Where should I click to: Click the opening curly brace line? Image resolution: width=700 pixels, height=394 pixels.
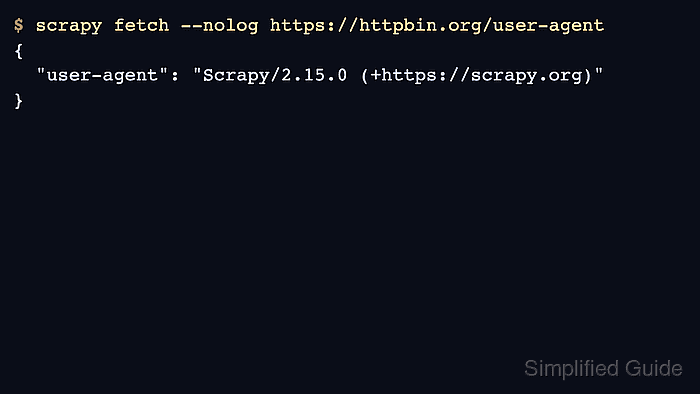pyautogui.click(x=18, y=51)
